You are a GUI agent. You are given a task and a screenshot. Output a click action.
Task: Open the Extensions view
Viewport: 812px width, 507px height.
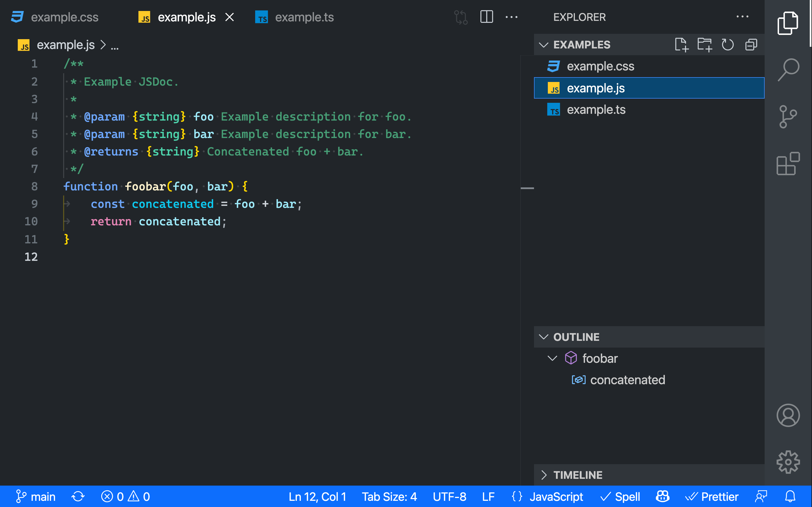[788, 164]
